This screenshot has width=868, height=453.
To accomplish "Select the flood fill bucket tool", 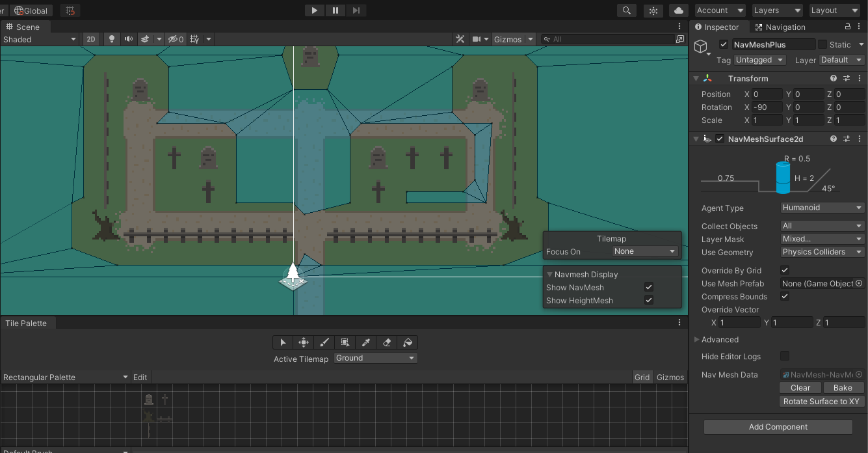I will tap(408, 342).
